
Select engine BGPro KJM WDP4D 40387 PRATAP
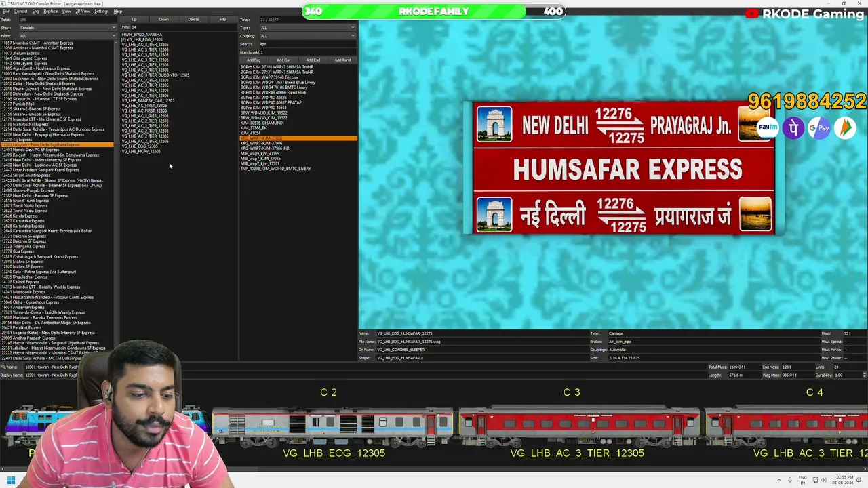pos(271,102)
